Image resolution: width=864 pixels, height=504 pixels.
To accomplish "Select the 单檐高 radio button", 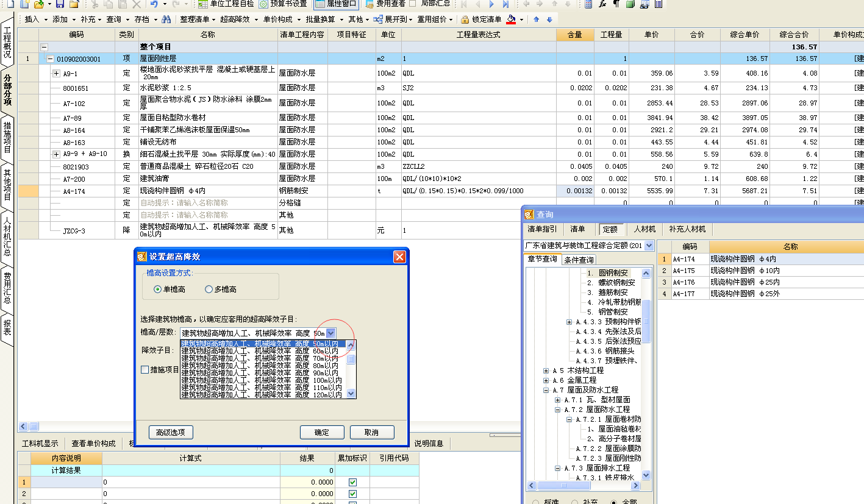I will 158,289.
